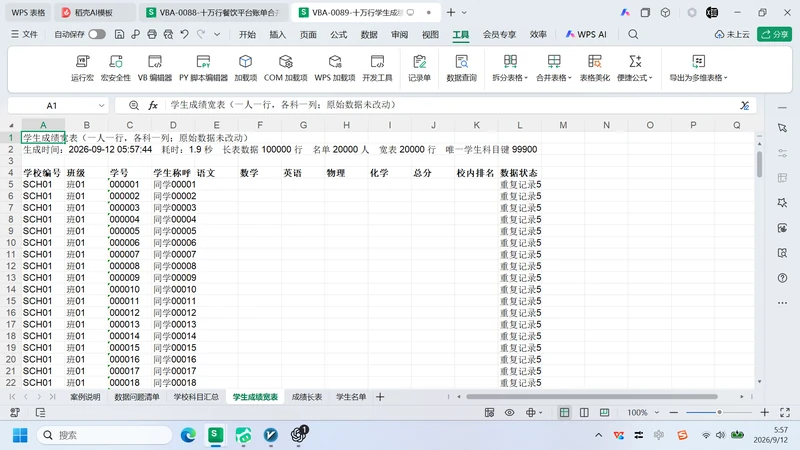Open the new tab dropdown chevron
This screenshot has width=800, height=450.
click(x=464, y=12)
